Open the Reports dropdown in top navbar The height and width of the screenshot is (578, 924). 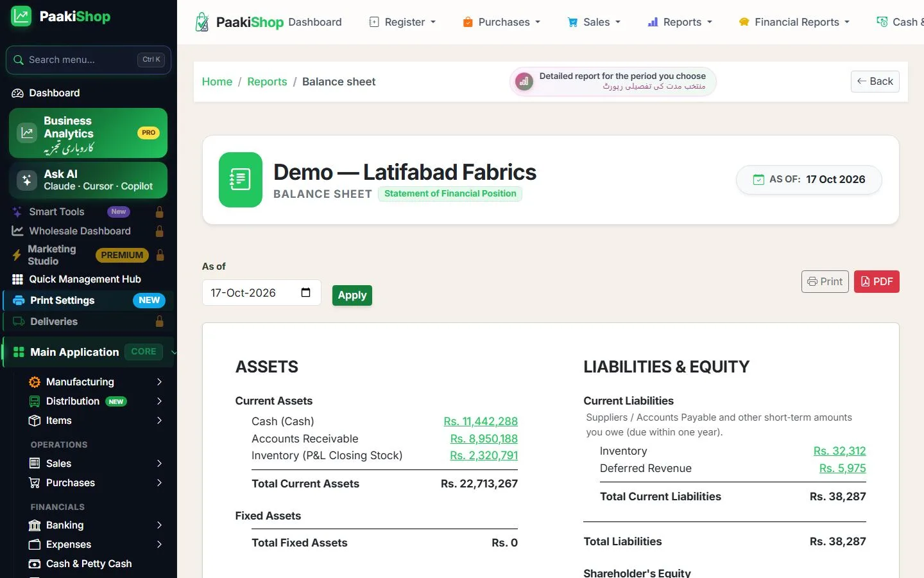click(680, 22)
